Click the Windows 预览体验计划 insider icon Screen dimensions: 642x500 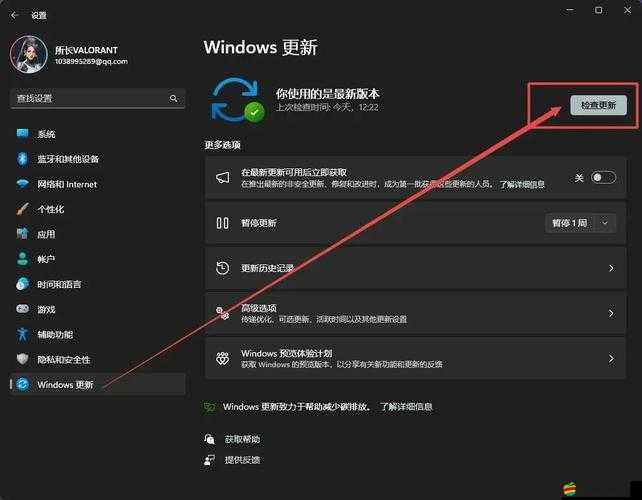pyautogui.click(x=222, y=359)
